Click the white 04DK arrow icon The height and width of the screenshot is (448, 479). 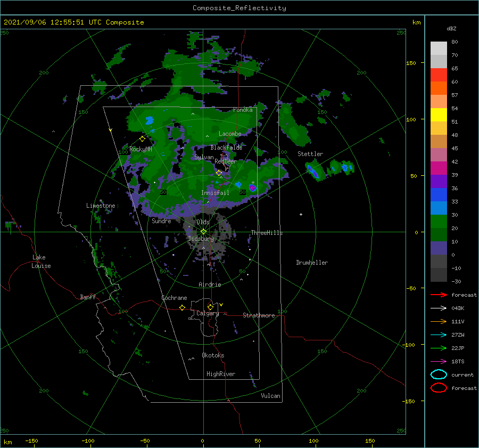tap(439, 308)
